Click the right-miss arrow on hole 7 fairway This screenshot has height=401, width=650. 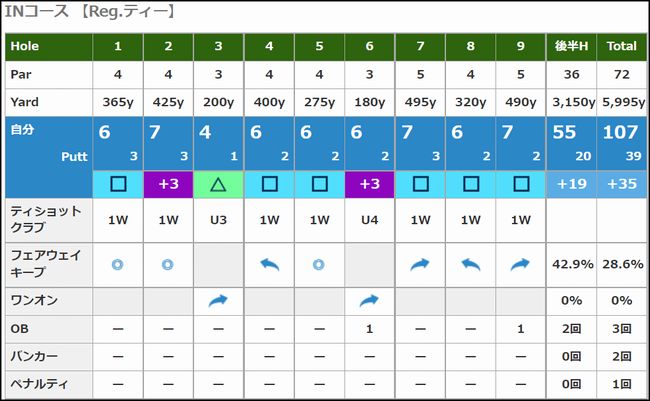(420, 264)
